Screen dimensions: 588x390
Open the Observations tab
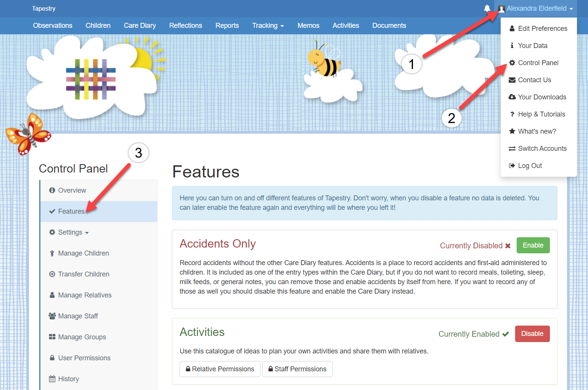(x=53, y=26)
